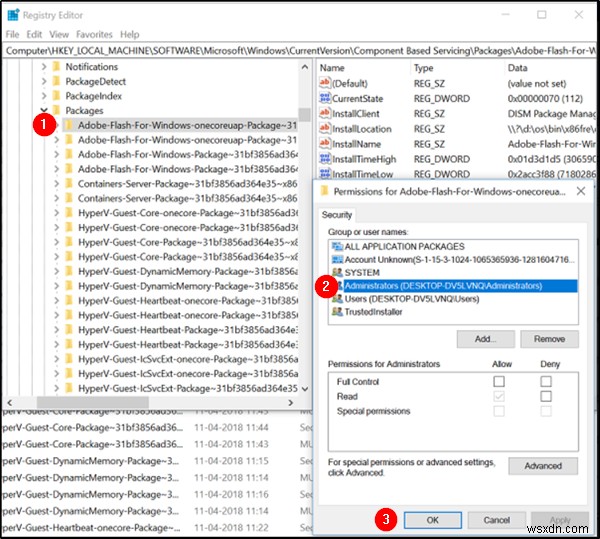
Task: Expand the first HyperV-Guest-DynamicMemory-Package key
Action: tap(56, 271)
